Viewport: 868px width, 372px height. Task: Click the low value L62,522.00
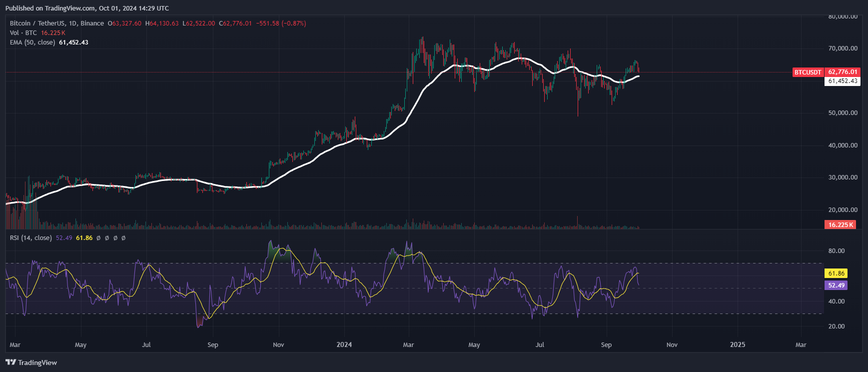199,23
